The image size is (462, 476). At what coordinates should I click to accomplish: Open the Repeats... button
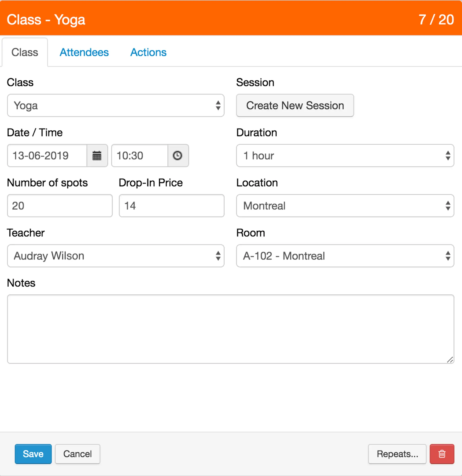click(x=397, y=454)
